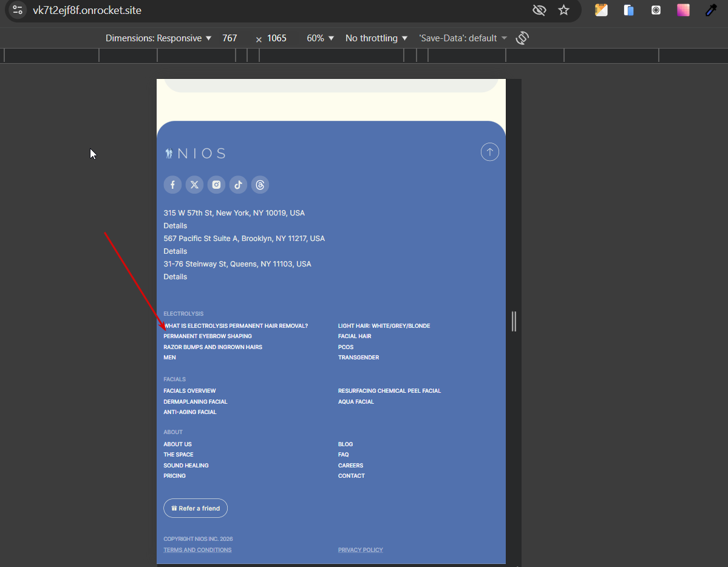Click the viewport resize handle on the right
The image size is (728, 567).
514,321
